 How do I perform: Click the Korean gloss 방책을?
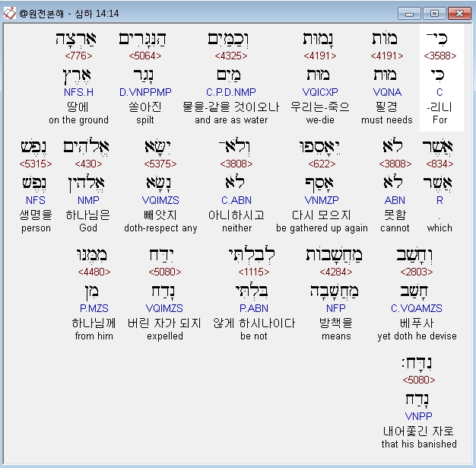(x=336, y=323)
